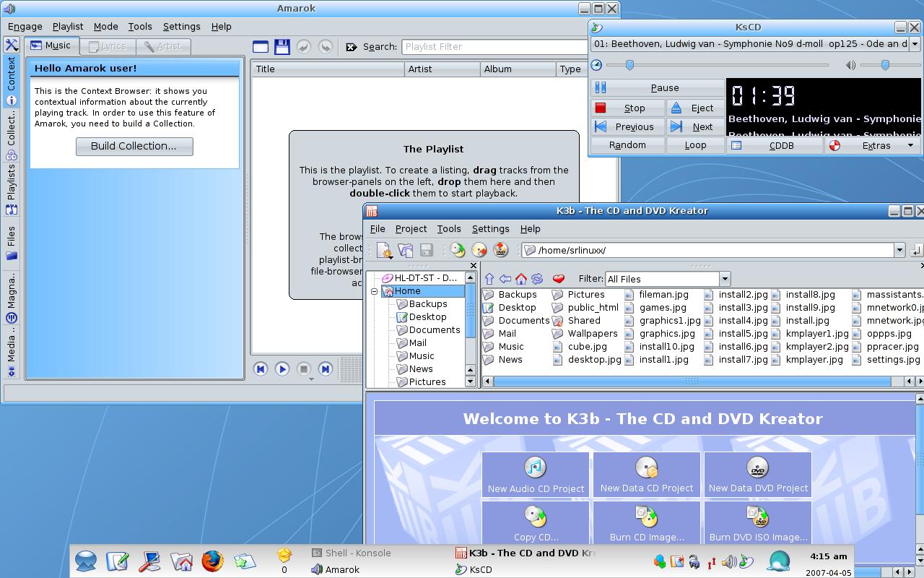Screen dimensions: 924x578
Task: Click the save playlist floppy icon in Amarok
Action: coord(282,47)
